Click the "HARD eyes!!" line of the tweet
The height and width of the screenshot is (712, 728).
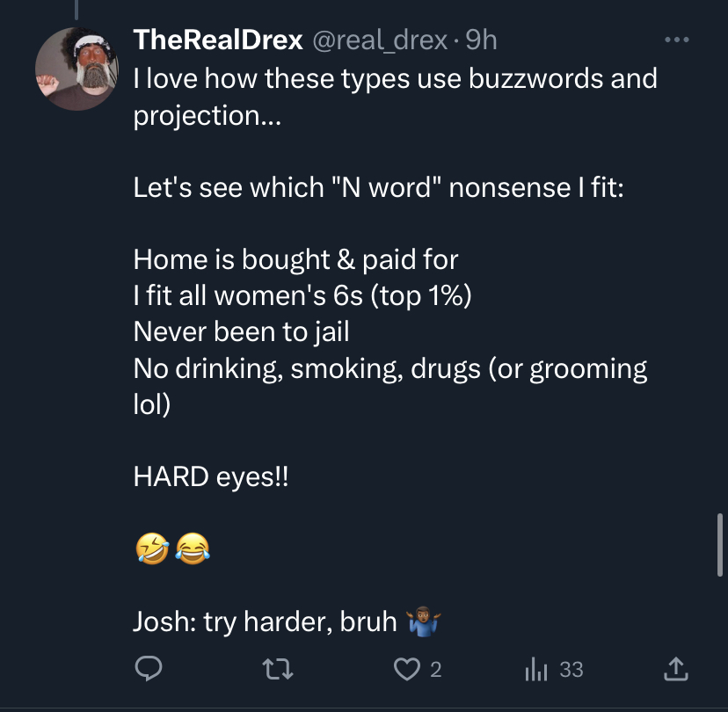tap(211, 476)
